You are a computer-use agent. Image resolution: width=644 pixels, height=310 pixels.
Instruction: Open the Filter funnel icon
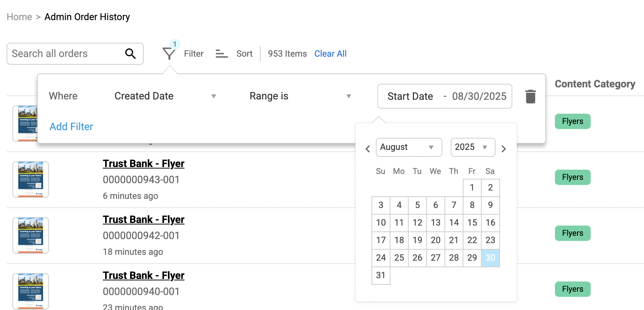click(x=169, y=54)
